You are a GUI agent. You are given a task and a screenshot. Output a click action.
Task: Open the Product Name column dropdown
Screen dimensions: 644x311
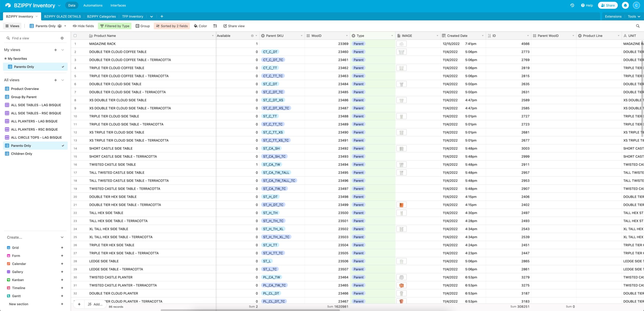pyautogui.click(x=213, y=36)
